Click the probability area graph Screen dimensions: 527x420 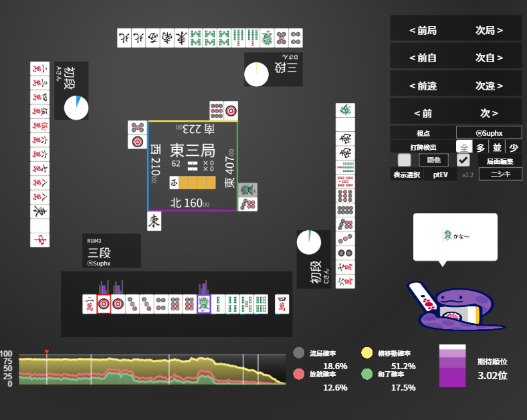[152, 369]
